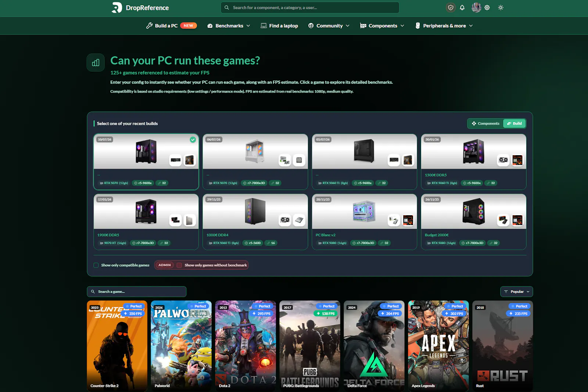The image size is (588, 392).
Task: Click the bar chart icon beside page title
Action: [x=96, y=63]
